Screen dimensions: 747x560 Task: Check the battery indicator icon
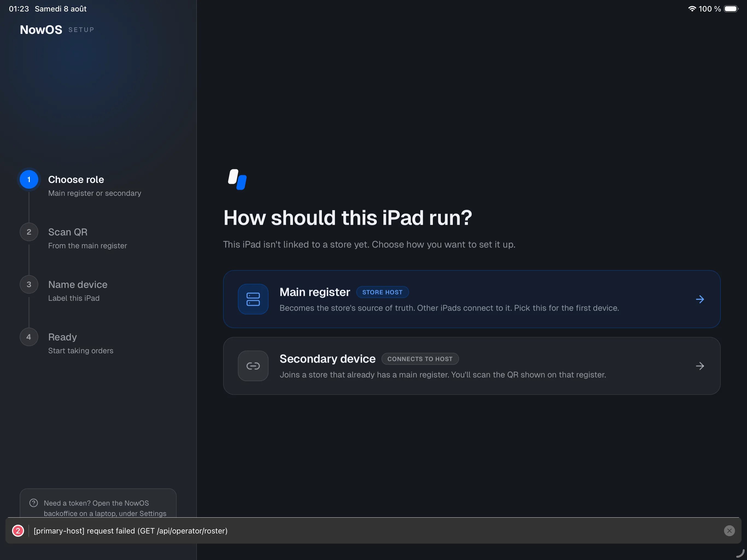(731, 9)
